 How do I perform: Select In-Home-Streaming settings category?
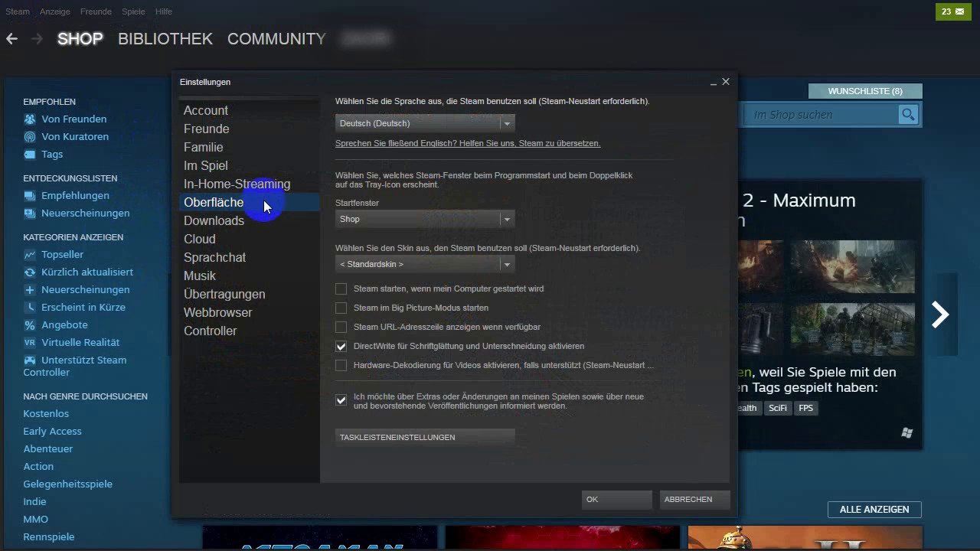[249, 184]
